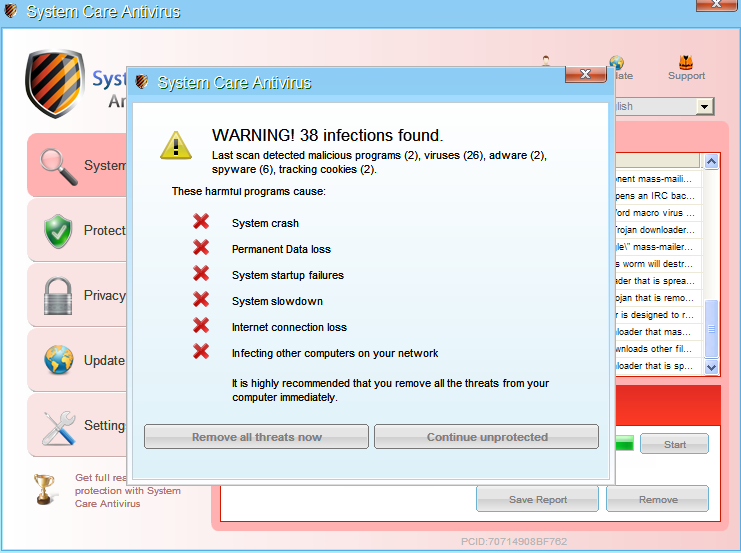The image size is (741, 553).
Task: Click the trophy icon at bottom left
Action: point(43,489)
